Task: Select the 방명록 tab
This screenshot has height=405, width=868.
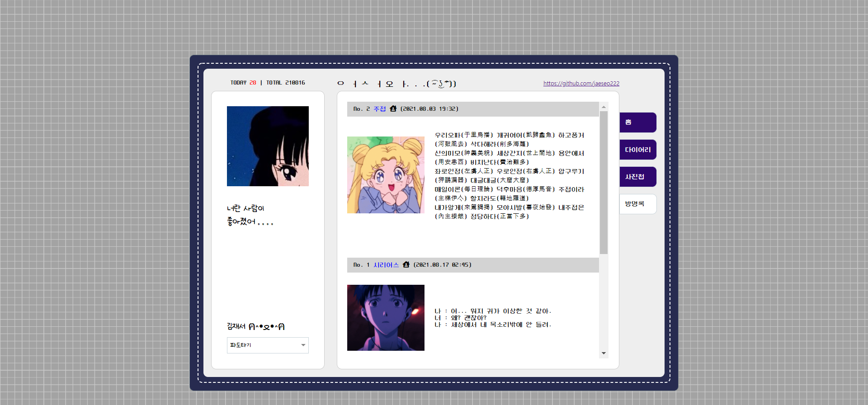Action: point(638,204)
